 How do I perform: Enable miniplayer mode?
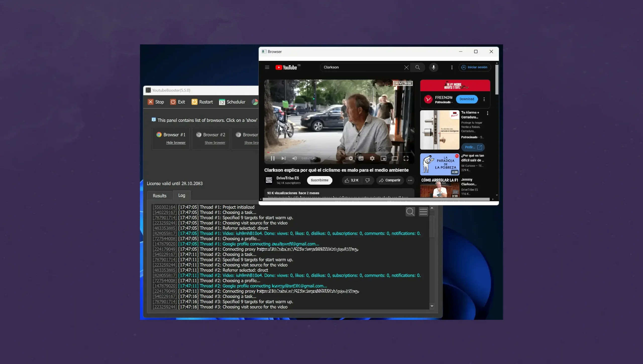coord(383,158)
